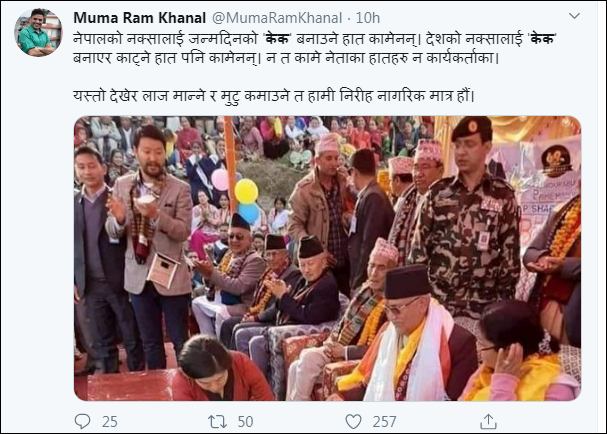Click the first bold 'केक' word

pyautogui.click(x=278, y=39)
